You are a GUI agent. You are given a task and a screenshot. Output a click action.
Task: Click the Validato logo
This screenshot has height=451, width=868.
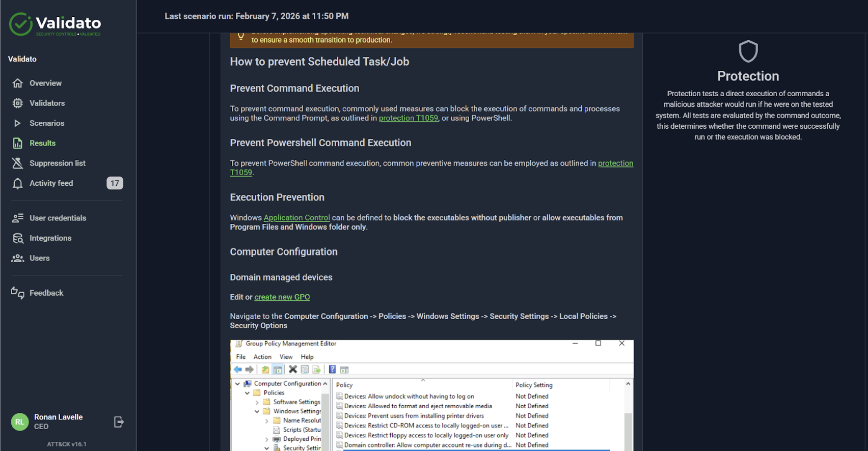point(55,24)
